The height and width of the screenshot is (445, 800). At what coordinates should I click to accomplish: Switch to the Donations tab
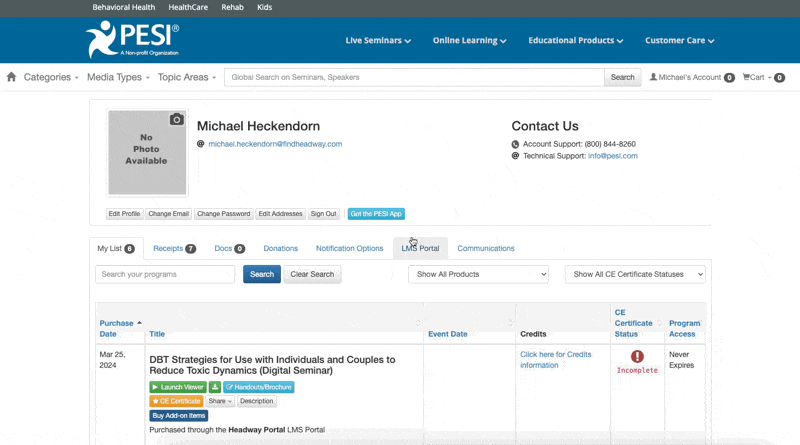[x=281, y=249]
